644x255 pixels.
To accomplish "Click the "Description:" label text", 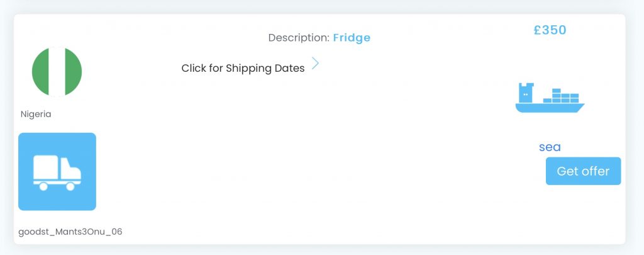I will point(299,38).
